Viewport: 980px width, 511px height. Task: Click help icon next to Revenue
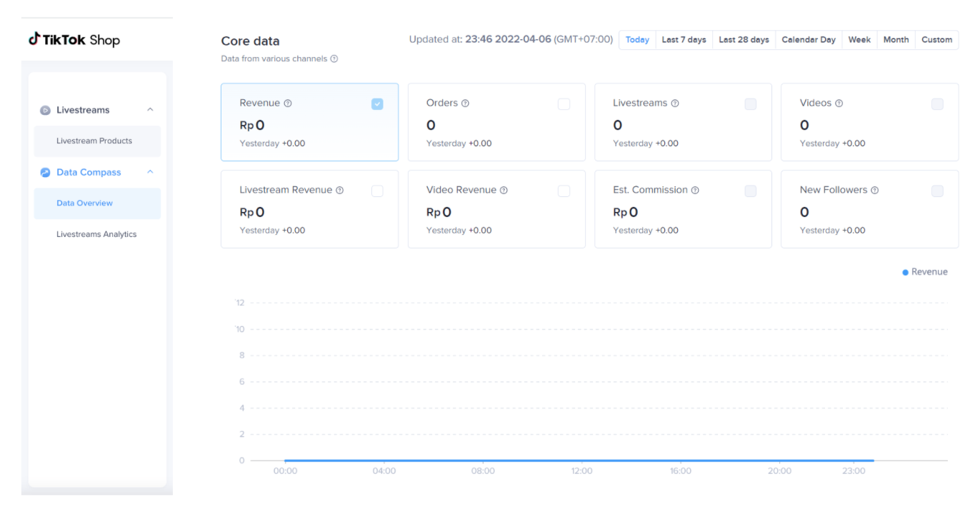pyautogui.click(x=288, y=103)
